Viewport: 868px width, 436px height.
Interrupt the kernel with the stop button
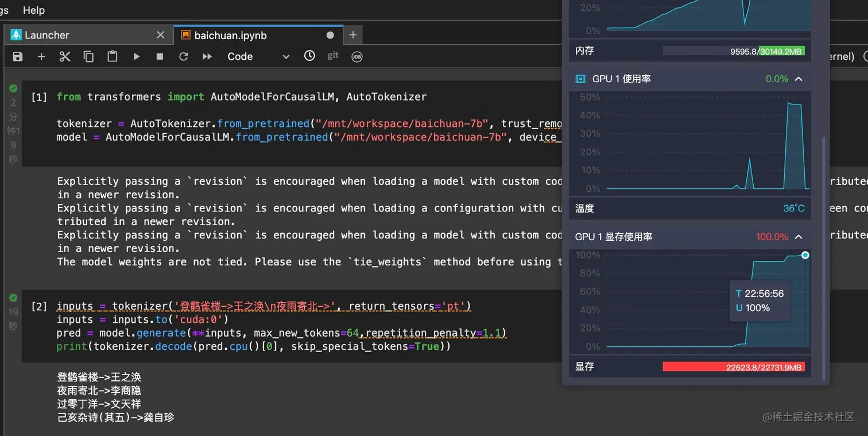(x=160, y=56)
